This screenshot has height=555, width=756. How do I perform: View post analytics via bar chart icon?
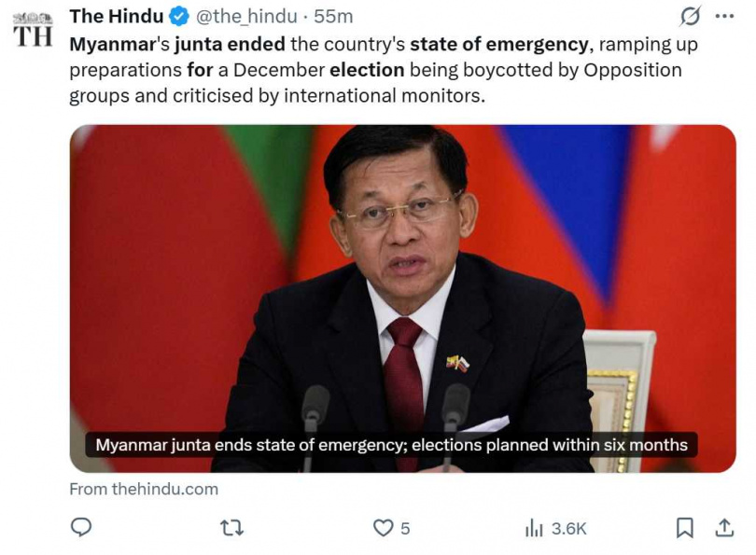coord(534,529)
